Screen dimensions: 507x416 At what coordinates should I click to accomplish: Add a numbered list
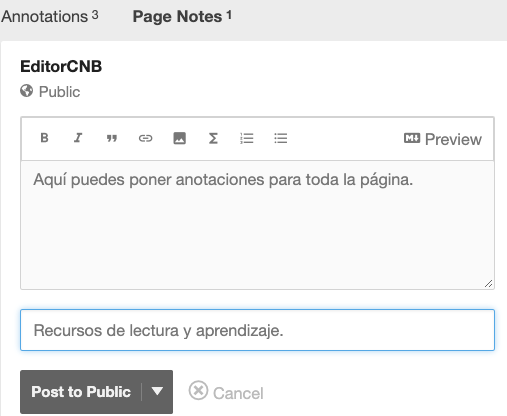coord(247,138)
